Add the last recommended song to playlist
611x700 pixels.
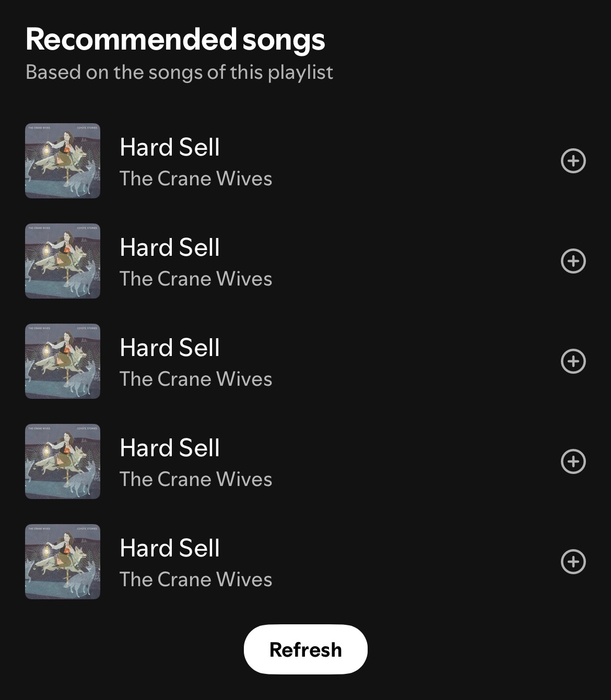pyautogui.click(x=573, y=562)
